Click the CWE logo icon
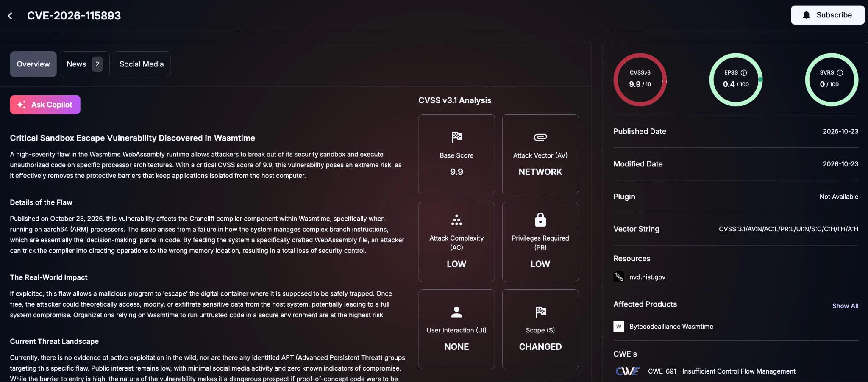 [627, 371]
